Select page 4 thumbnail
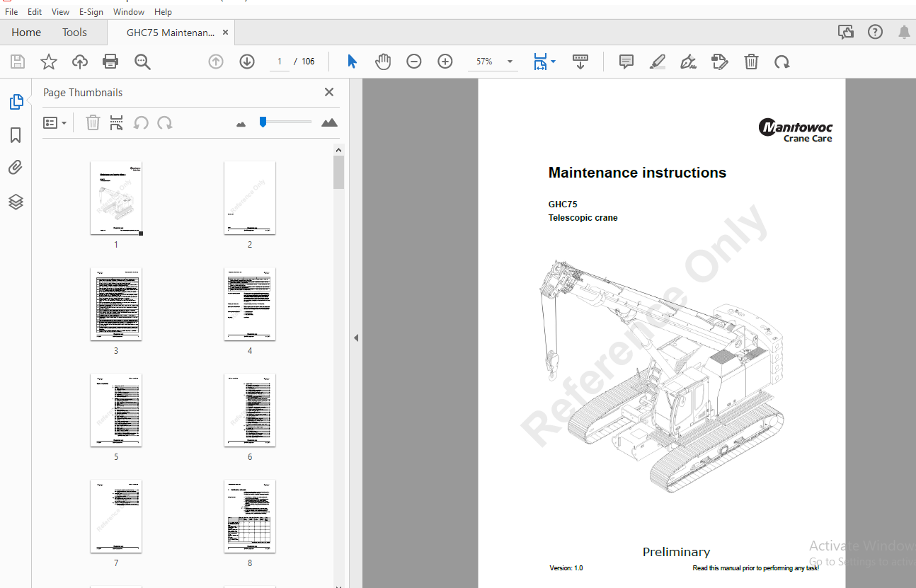This screenshot has width=916, height=588. tap(250, 304)
